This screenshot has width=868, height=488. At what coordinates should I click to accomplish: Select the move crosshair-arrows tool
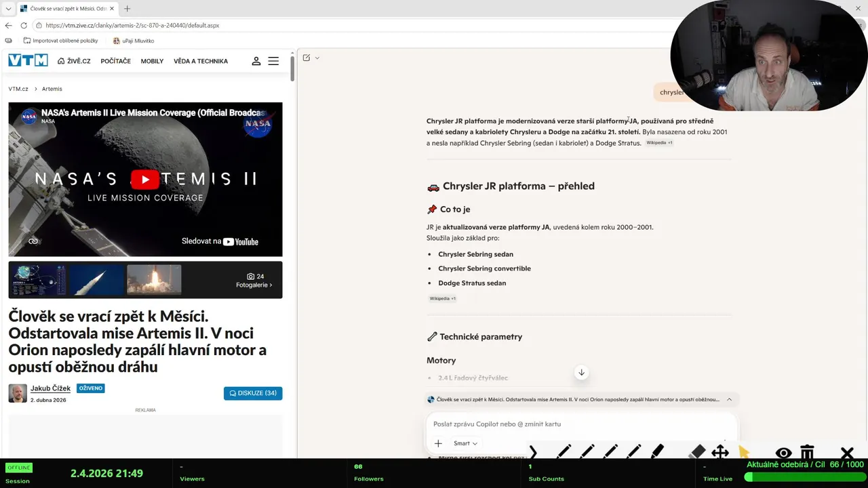720,452
